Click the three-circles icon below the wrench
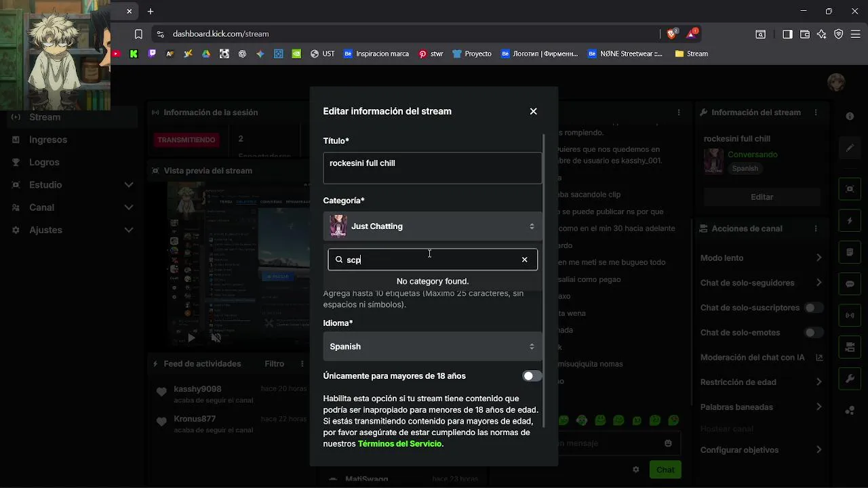The image size is (868, 488). (850, 411)
